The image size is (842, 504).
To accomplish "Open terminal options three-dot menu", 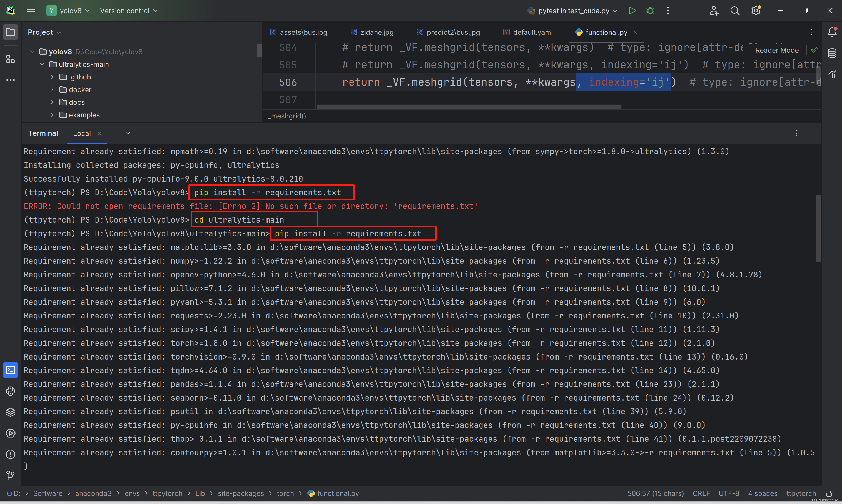I will (796, 133).
